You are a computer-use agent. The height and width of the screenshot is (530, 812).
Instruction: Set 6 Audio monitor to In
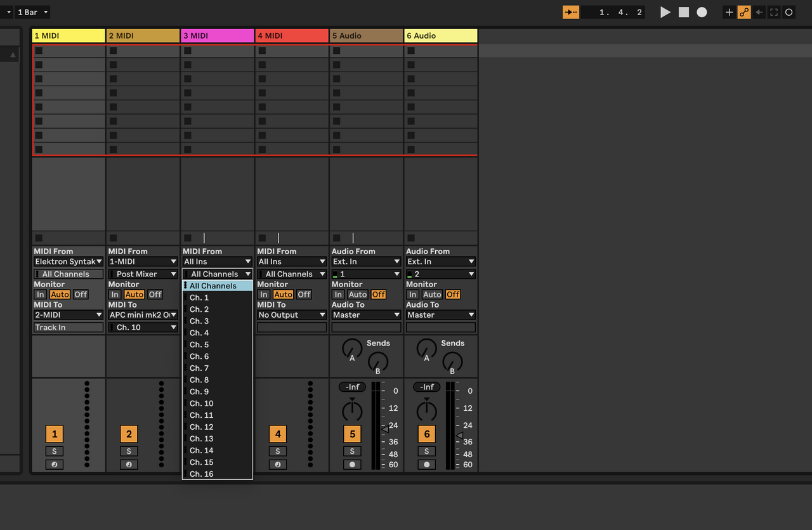(x=413, y=294)
